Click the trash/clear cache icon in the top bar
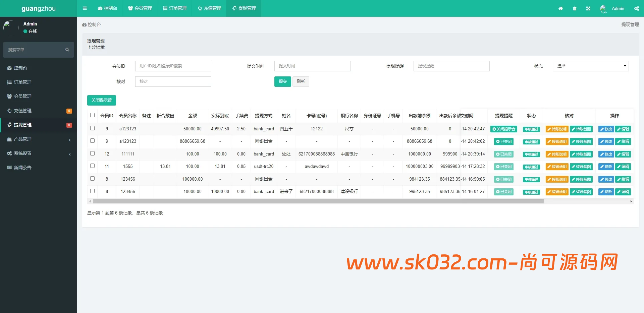This screenshot has width=644, height=313. click(574, 8)
